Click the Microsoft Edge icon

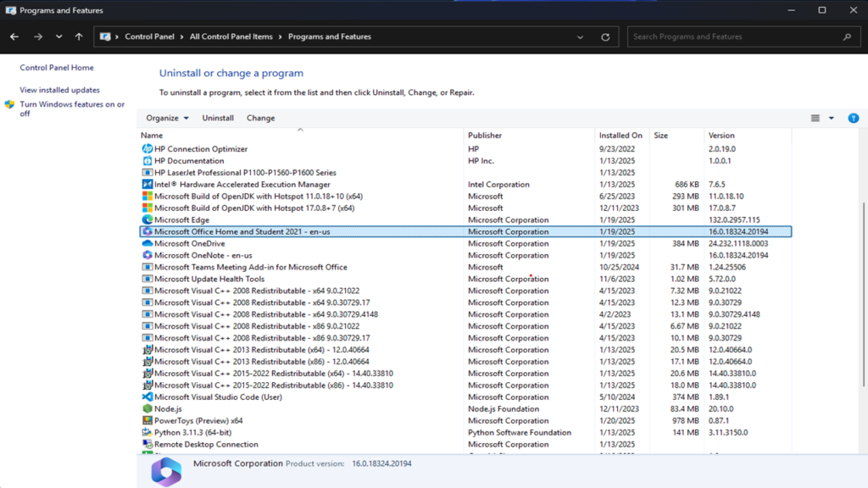pyautogui.click(x=147, y=219)
